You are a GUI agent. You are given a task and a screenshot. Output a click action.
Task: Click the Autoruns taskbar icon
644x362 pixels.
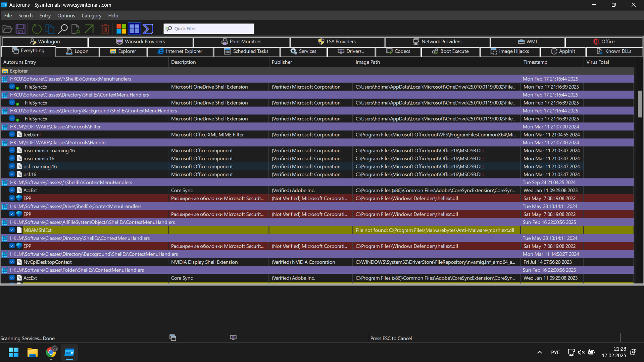coord(69,353)
